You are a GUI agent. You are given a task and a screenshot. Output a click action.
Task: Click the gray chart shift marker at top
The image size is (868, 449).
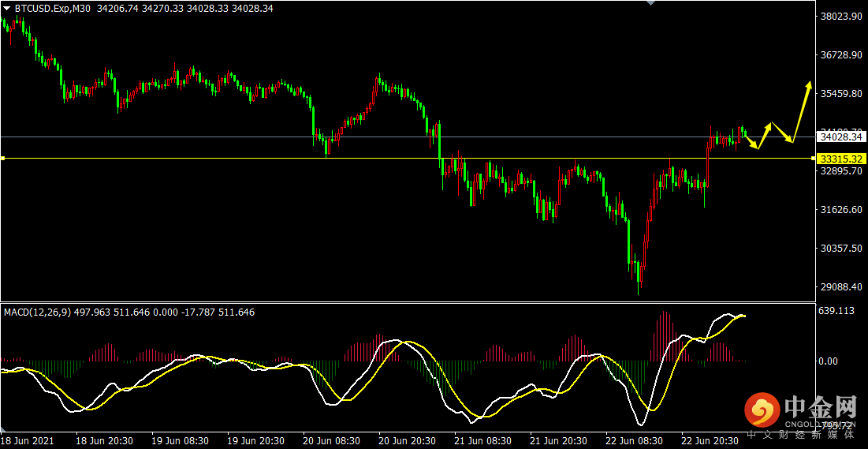tap(651, 3)
